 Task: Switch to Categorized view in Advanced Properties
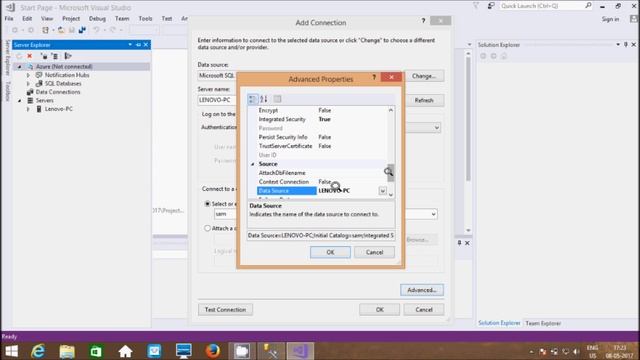click(253, 99)
